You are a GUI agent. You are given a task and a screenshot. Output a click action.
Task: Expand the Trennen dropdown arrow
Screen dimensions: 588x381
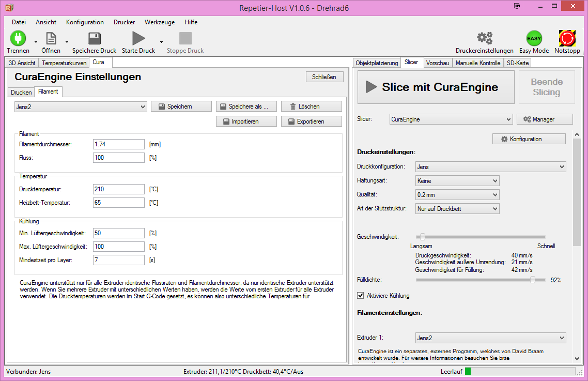(x=36, y=42)
